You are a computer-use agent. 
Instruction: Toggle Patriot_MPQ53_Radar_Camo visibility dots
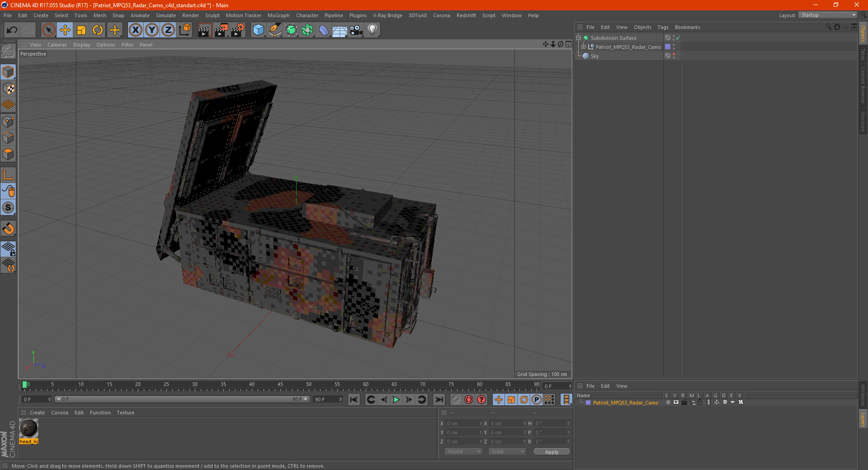click(674, 47)
